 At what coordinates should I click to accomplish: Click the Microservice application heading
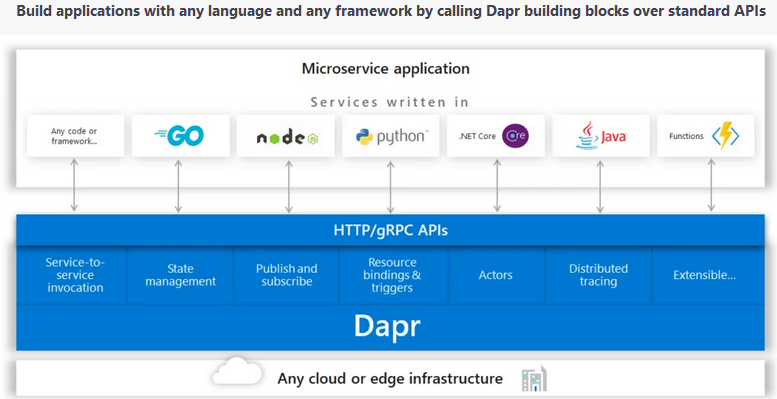[x=386, y=68]
